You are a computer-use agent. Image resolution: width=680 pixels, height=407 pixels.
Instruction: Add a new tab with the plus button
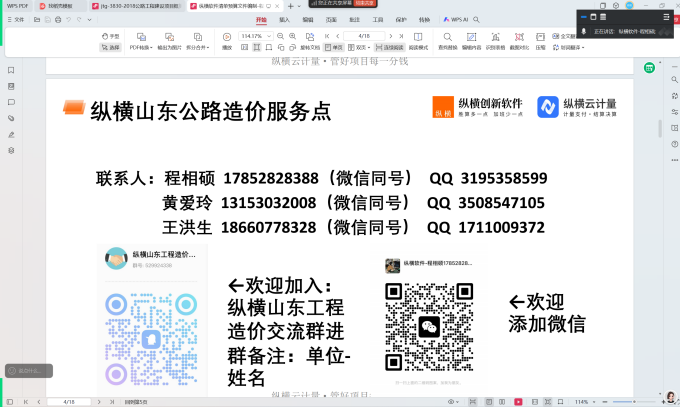pos(291,6)
